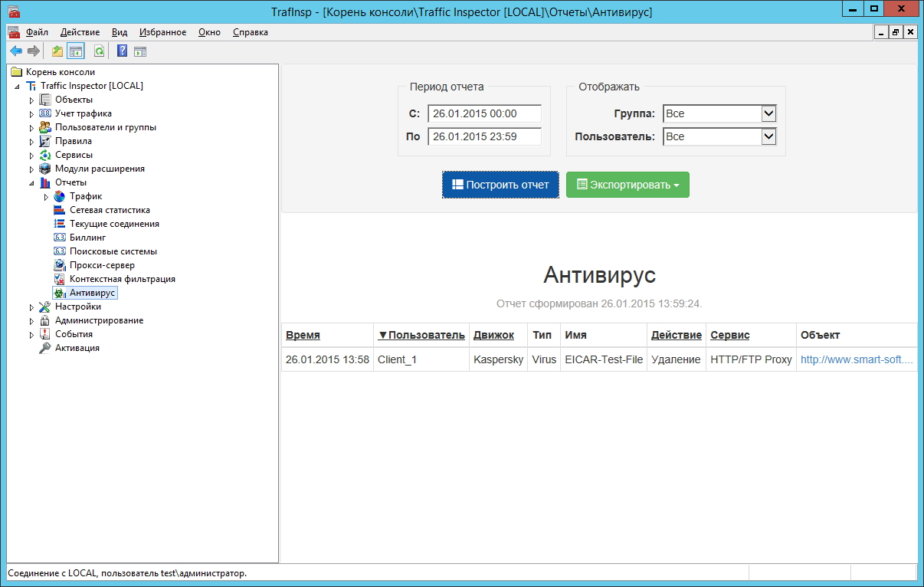The width and height of the screenshot is (924, 587).
Task: Click the Активация key icon
Action: point(45,348)
